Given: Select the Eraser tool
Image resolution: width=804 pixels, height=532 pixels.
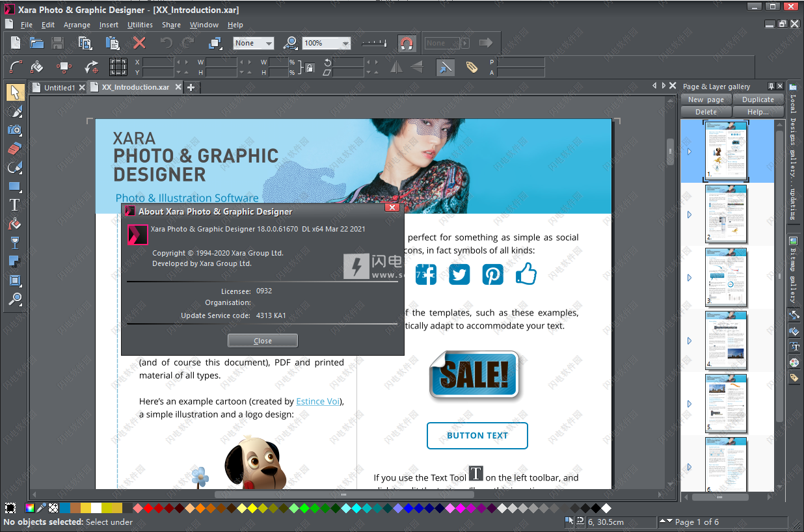Looking at the screenshot, I should click(x=15, y=149).
